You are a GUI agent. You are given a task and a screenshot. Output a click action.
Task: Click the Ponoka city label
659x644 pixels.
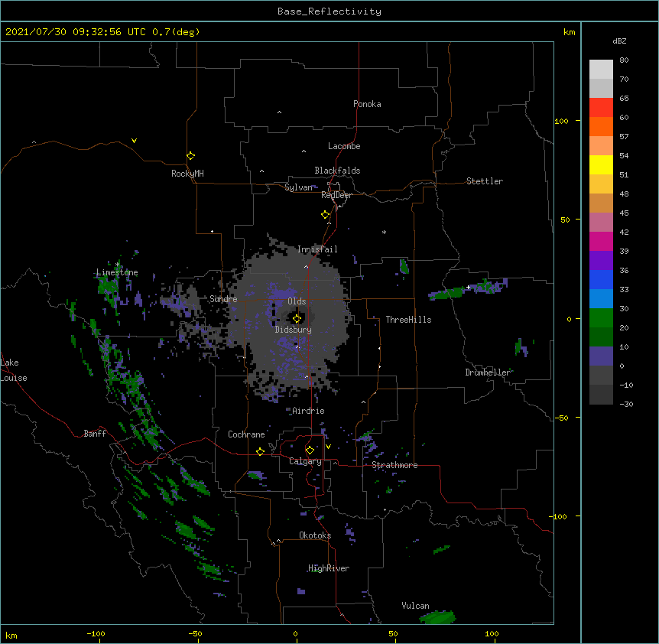pyautogui.click(x=367, y=104)
